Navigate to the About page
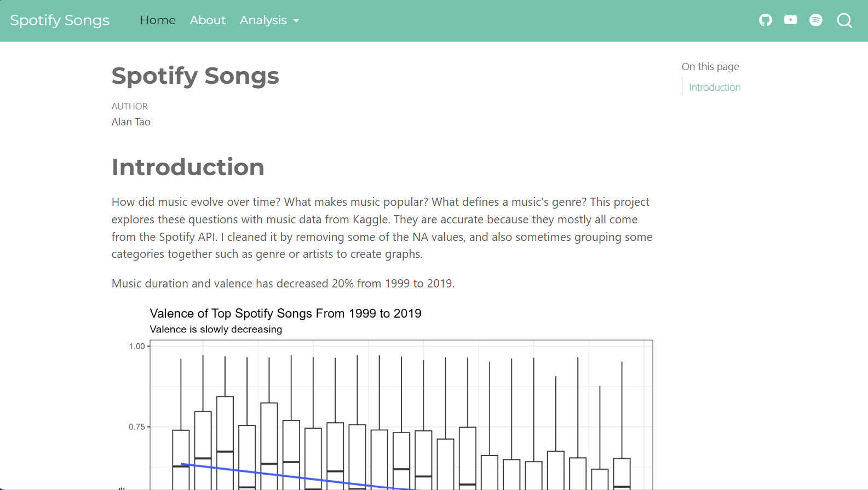Image resolution: width=868 pixels, height=490 pixels. (x=208, y=20)
